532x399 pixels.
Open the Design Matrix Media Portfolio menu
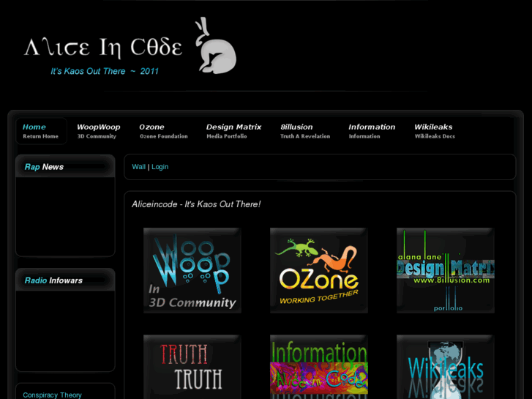pos(233,131)
